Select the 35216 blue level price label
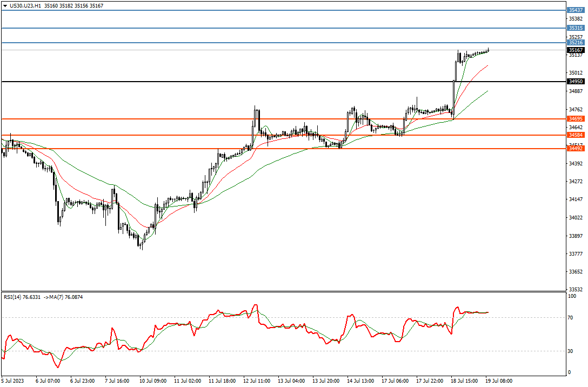This screenshot has height=387, width=588. tap(576, 43)
